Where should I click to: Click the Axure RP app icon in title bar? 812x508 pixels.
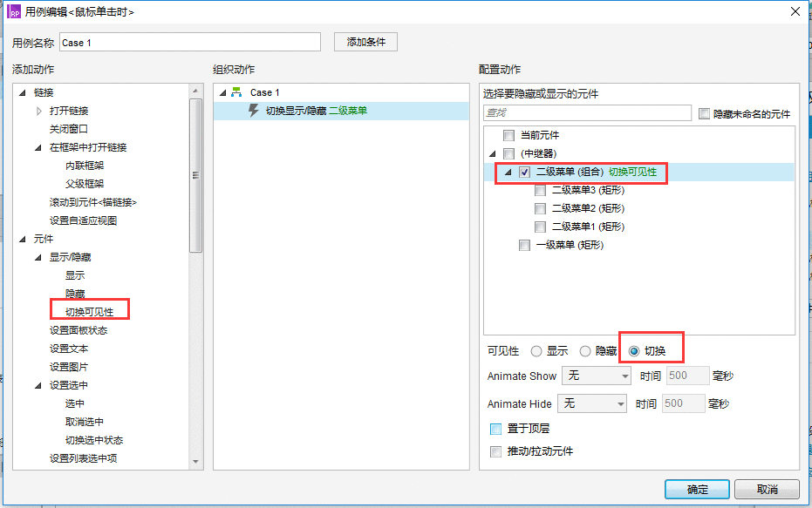point(14,11)
